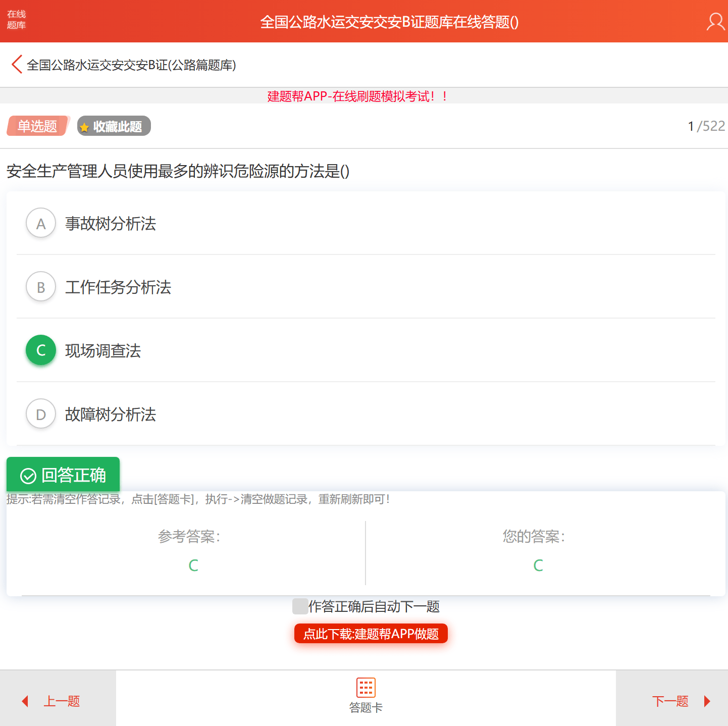Open the 单选题 type label
The width and height of the screenshot is (728, 726).
pos(37,126)
